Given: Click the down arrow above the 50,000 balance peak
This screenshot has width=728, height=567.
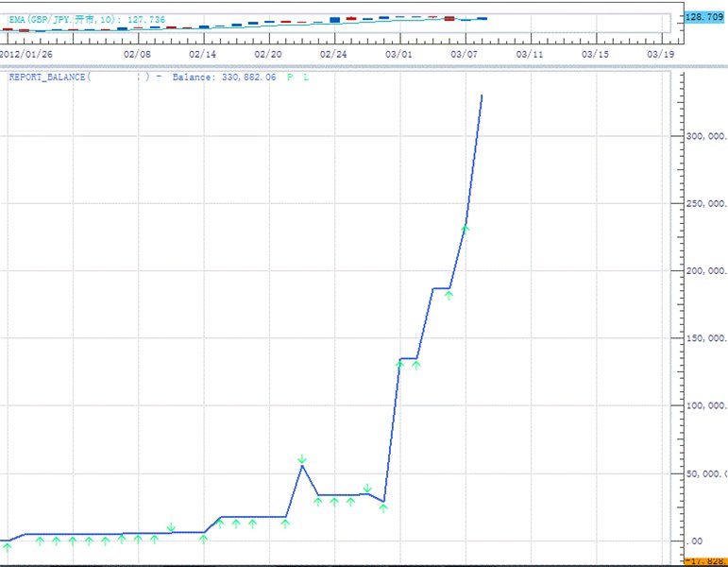Looking at the screenshot, I should (301, 459).
